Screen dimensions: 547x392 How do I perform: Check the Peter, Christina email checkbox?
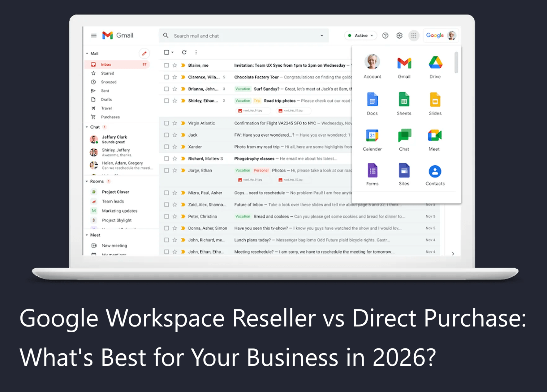[166, 216]
